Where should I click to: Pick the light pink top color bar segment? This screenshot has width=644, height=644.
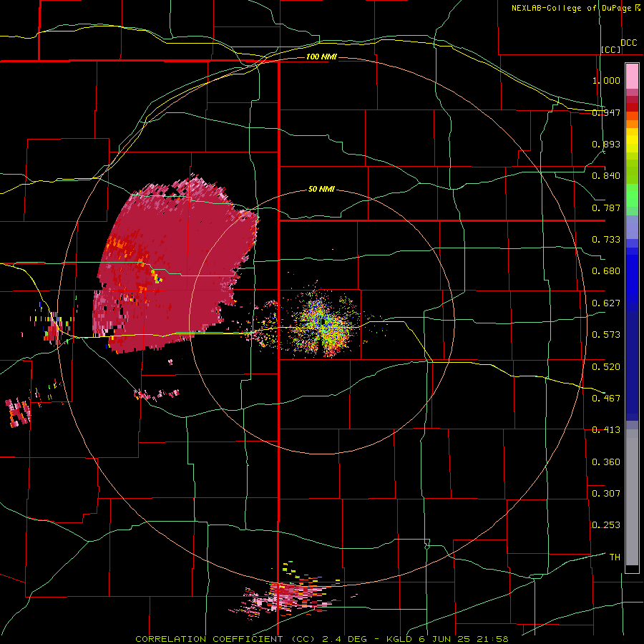[x=632, y=77]
